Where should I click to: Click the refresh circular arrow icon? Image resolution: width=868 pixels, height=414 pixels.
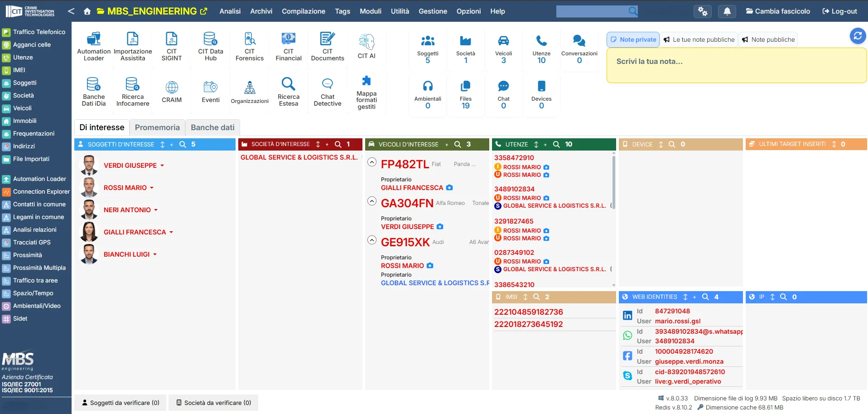tap(858, 36)
